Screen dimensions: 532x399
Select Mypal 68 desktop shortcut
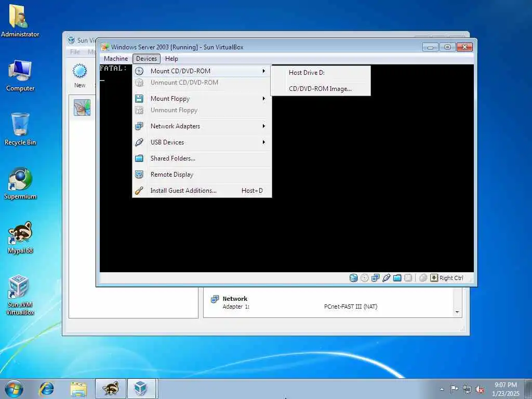(x=20, y=238)
